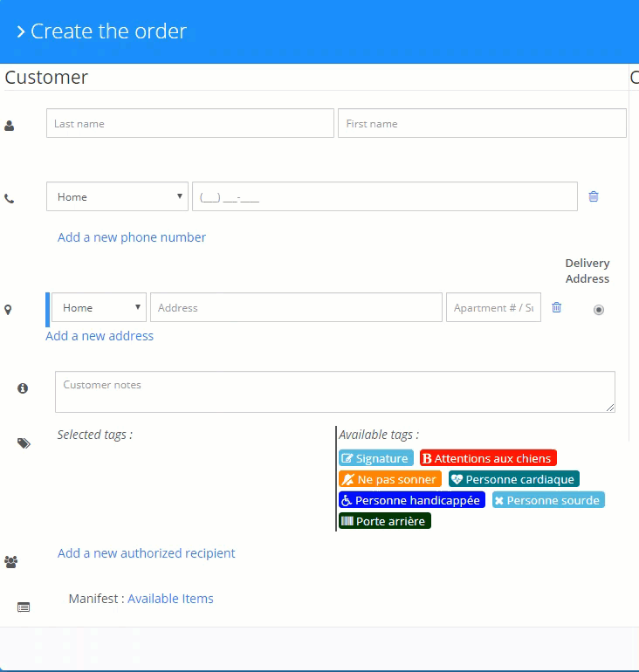Add the Personne cardiaque tag
Viewport: 639px width, 672px height.
[x=514, y=479]
